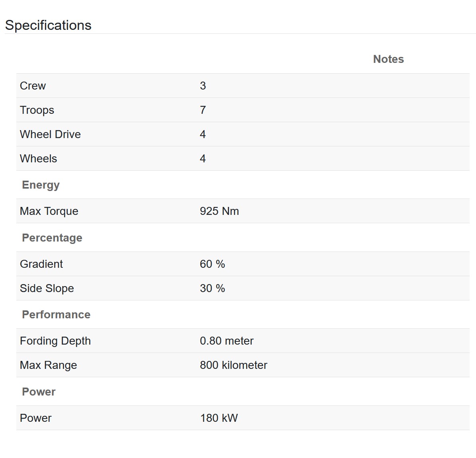Click the 800 kilometer Max Range value
This screenshot has width=476, height=458.
click(x=233, y=365)
